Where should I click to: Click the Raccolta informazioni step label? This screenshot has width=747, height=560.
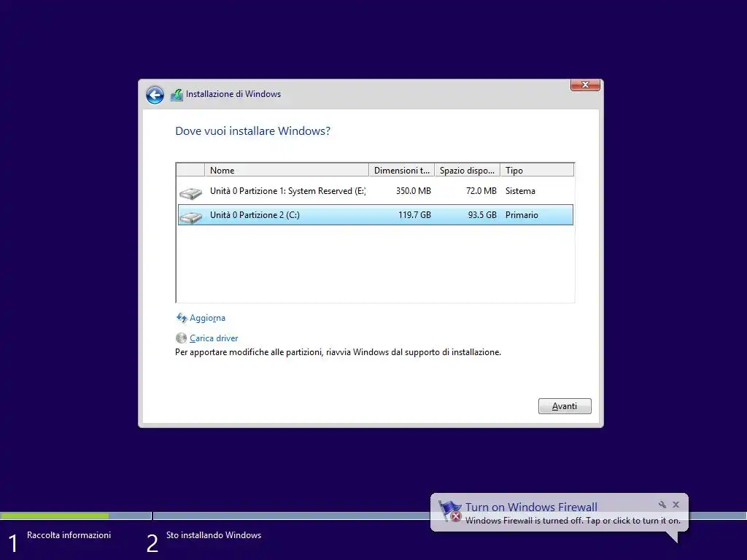coord(69,535)
